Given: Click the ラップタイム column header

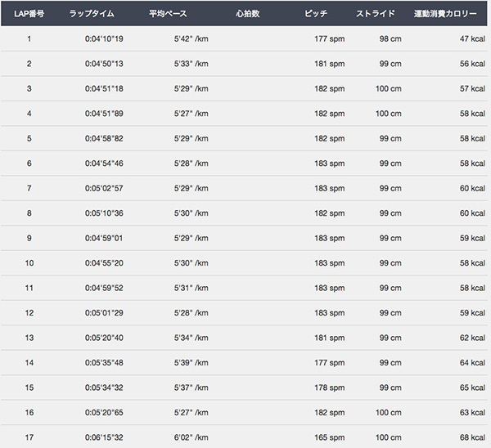Looking at the screenshot, I should tap(92, 14).
